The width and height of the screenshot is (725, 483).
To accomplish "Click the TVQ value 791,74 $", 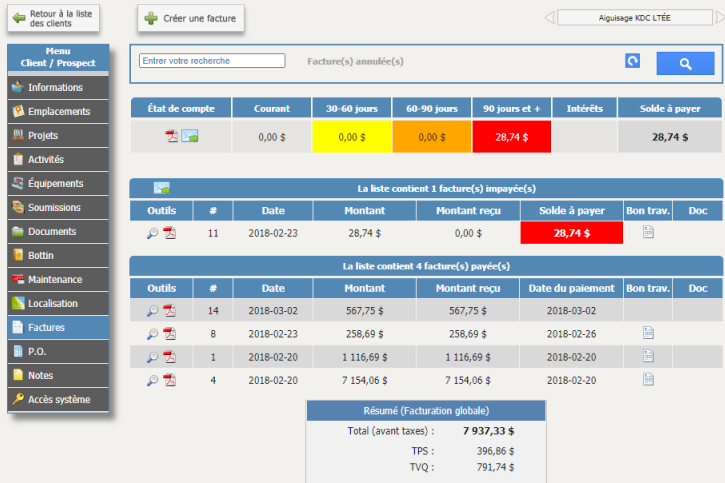I will (x=495, y=467).
